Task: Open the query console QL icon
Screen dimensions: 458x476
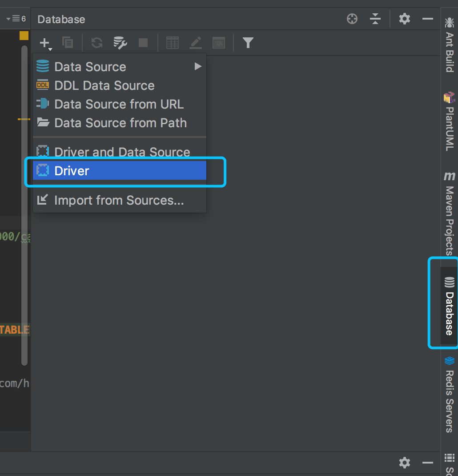Action: click(218, 43)
